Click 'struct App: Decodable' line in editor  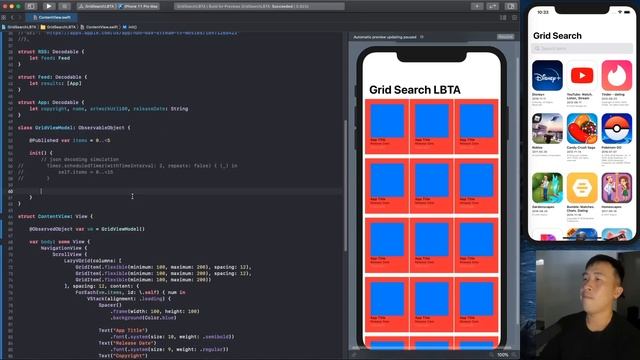pos(51,102)
